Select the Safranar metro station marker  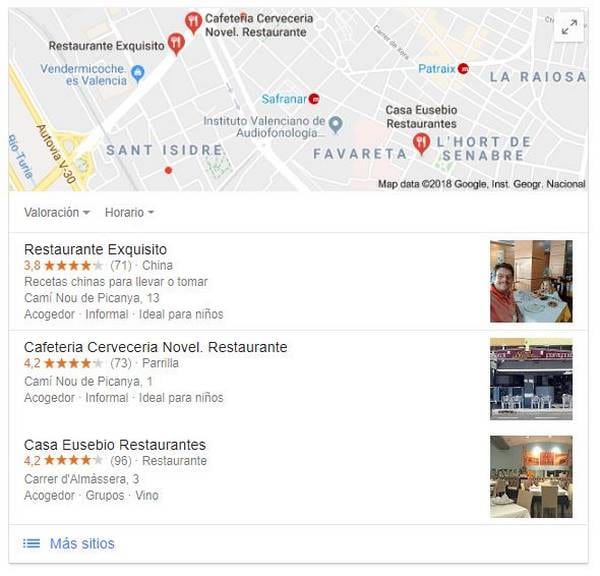[x=314, y=99]
